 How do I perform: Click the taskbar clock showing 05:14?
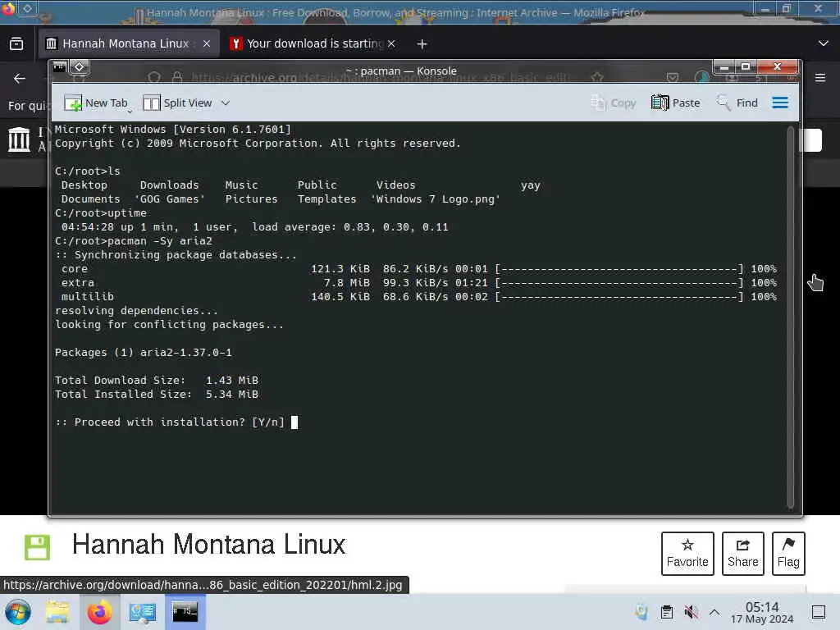(x=762, y=613)
